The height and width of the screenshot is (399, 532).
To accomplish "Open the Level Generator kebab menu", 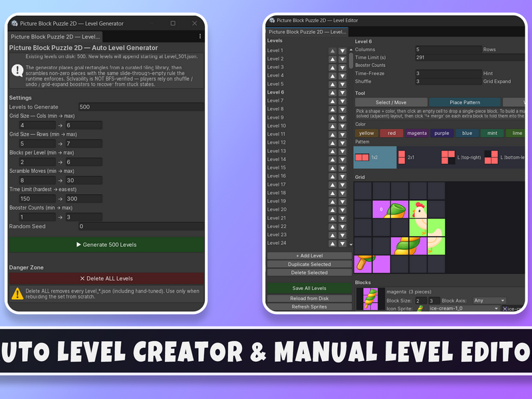I will point(200,37).
